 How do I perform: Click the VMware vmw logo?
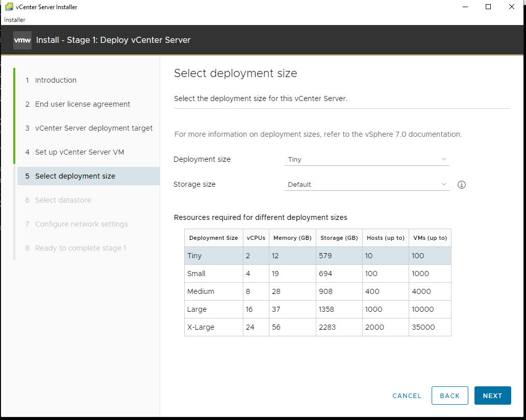click(x=22, y=40)
